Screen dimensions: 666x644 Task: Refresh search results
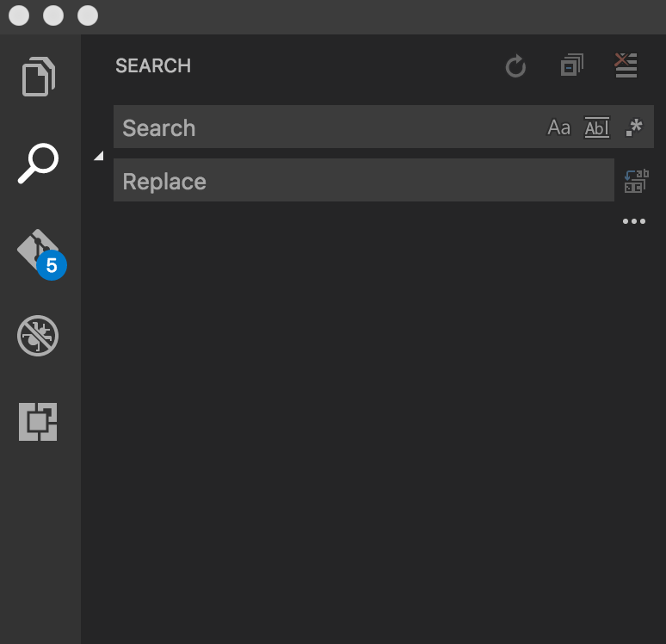click(515, 66)
